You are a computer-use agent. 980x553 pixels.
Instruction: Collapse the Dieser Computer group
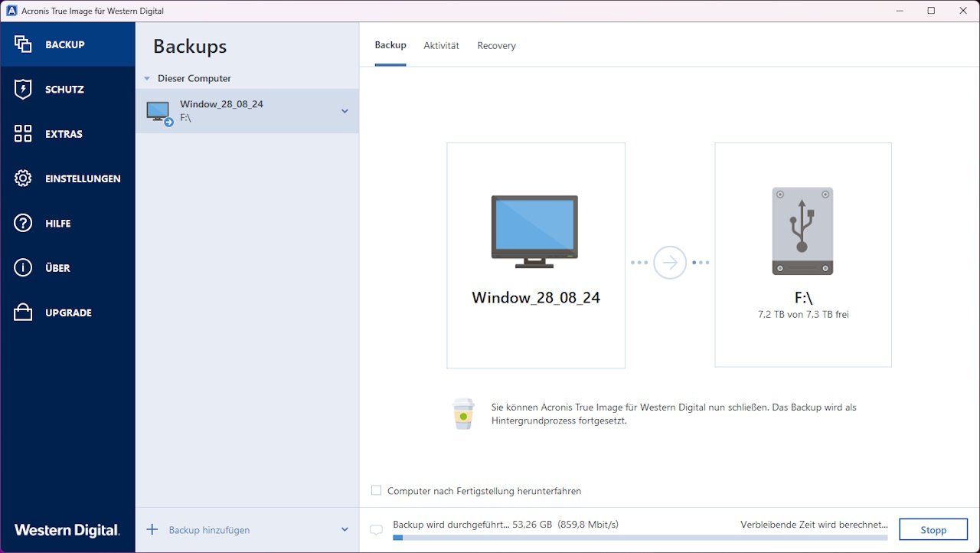pyautogui.click(x=147, y=79)
